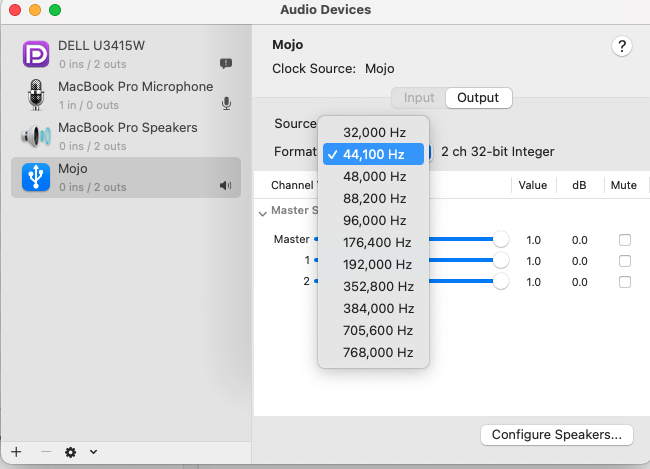Click the 2 ch 32-bit Integer format text

click(x=497, y=152)
